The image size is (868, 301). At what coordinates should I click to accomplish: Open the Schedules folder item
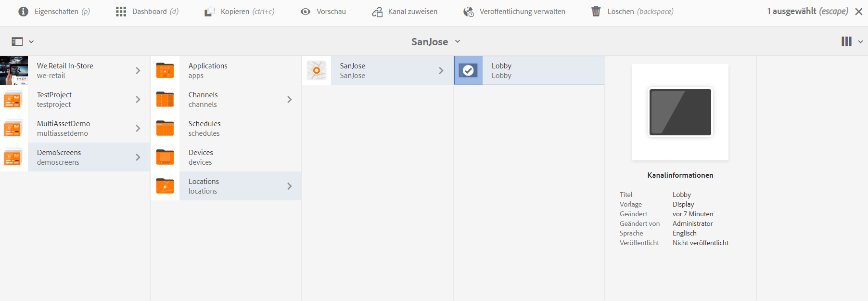pyautogui.click(x=226, y=128)
